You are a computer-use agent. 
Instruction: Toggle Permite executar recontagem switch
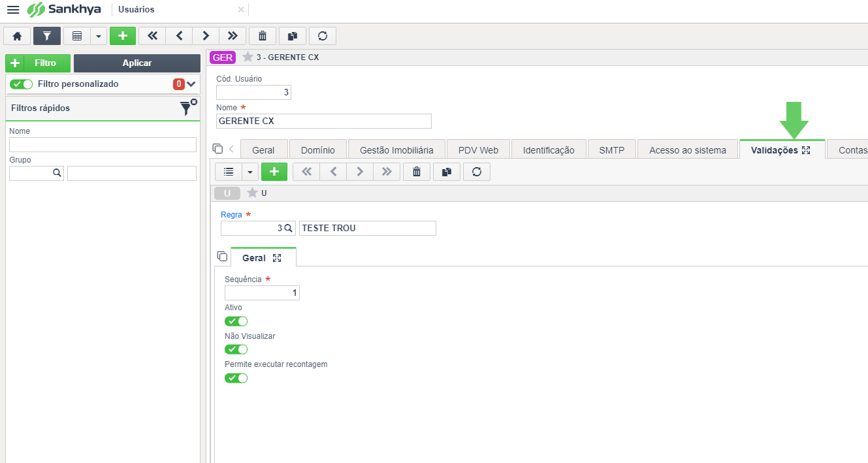236,378
